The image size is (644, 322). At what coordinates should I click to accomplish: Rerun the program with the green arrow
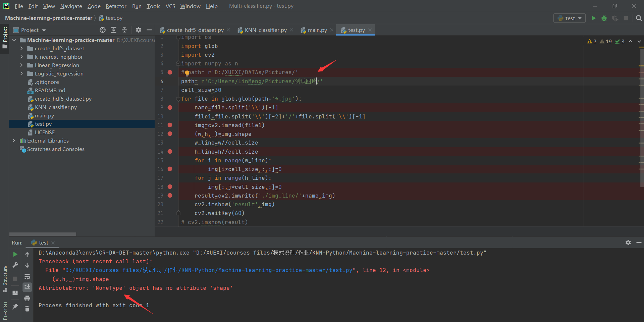[x=15, y=254]
